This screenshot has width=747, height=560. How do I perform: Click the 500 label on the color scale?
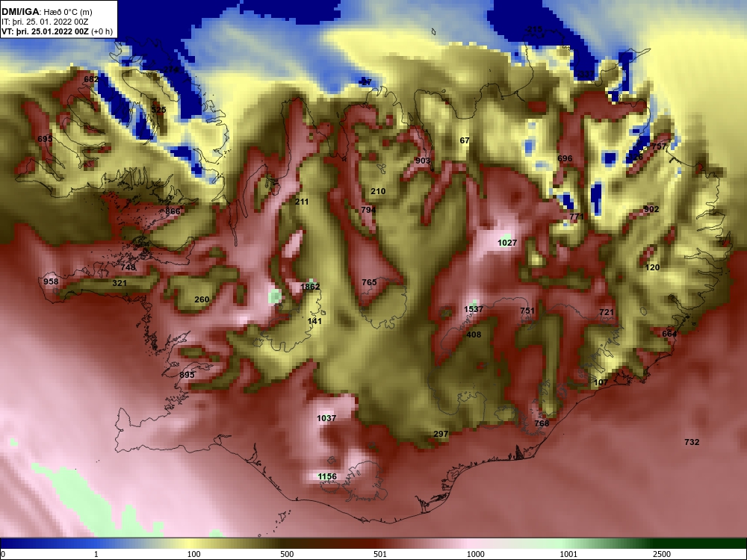point(288,554)
